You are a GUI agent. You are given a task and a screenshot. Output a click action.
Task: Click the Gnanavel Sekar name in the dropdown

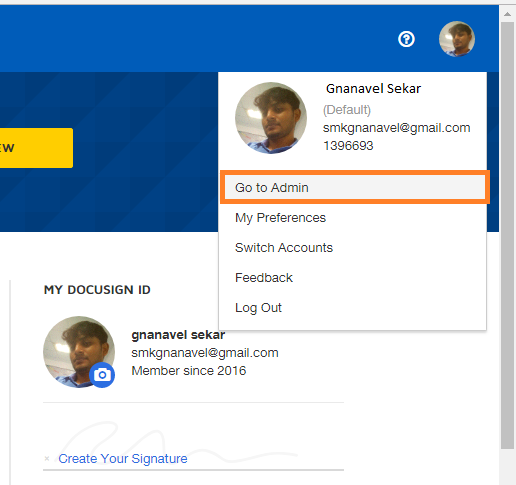point(373,89)
